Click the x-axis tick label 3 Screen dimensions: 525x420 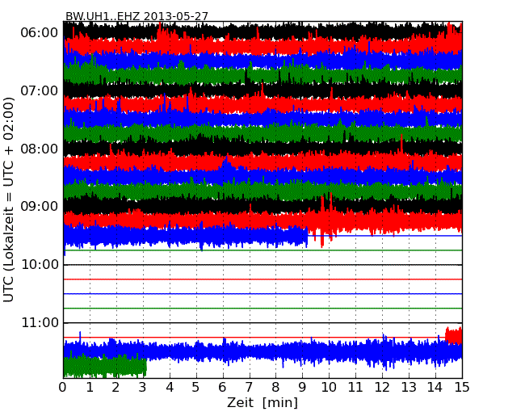(x=143, y=387)
